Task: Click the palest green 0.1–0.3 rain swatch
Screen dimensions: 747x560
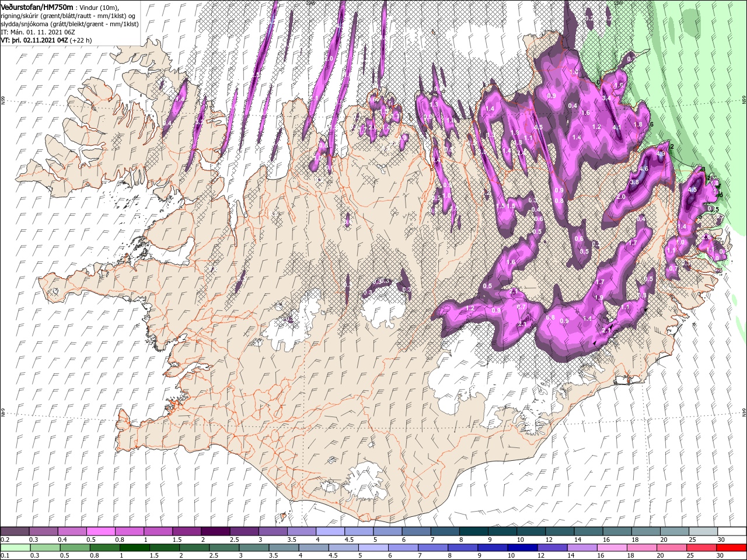Action: pos(15,548)
